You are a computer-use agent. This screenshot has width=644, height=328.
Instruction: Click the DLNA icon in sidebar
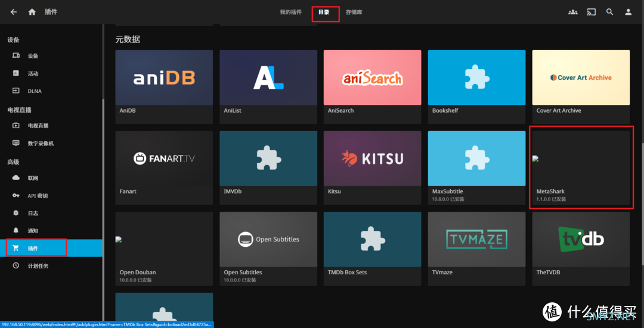(16, 91)
